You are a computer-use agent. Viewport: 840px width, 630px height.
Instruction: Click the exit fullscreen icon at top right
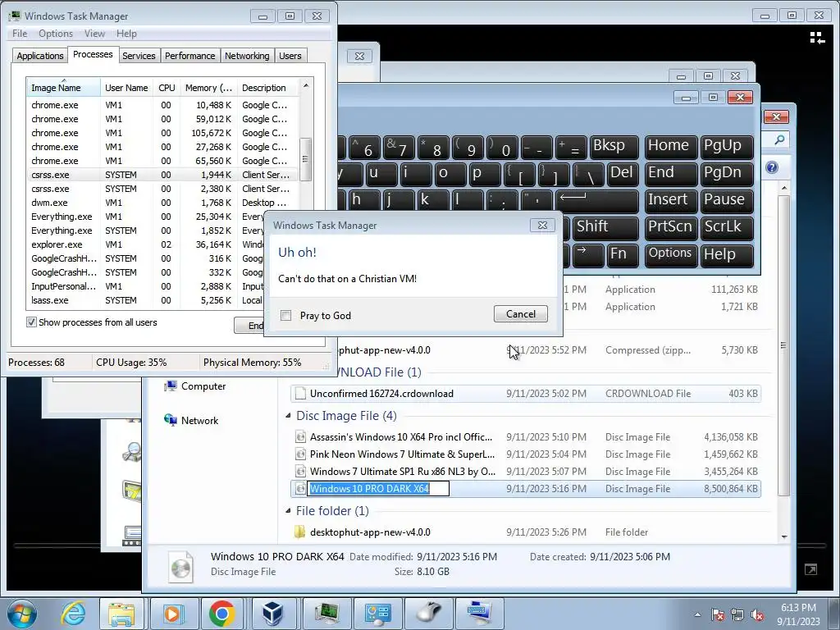click(817, 38)
